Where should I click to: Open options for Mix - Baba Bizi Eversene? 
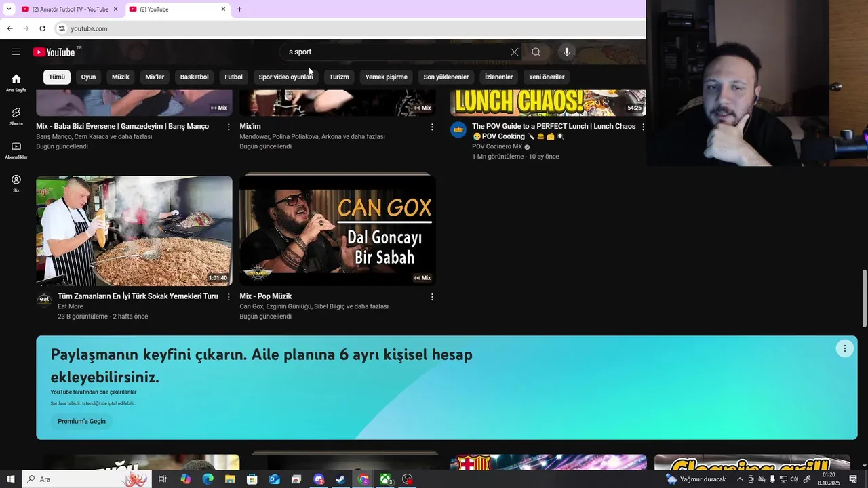tap(229, 127)
